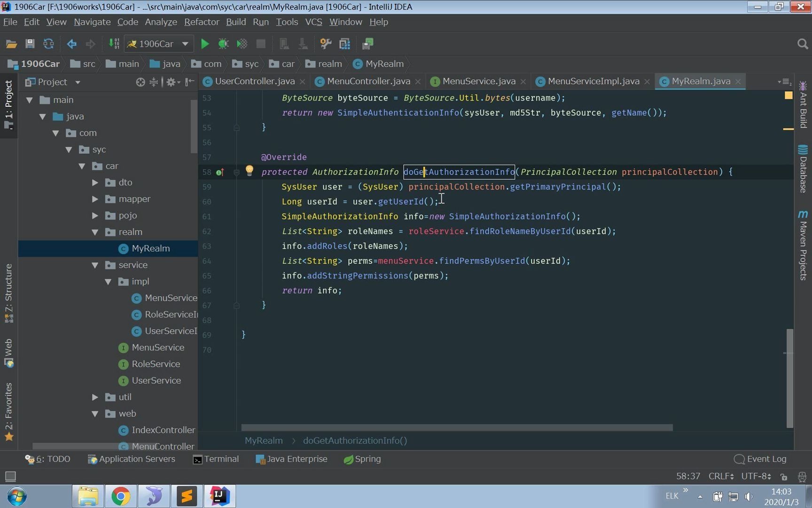Open the Project Structure toolbar icon
The image size is (812, 508).
coord(344,44)
